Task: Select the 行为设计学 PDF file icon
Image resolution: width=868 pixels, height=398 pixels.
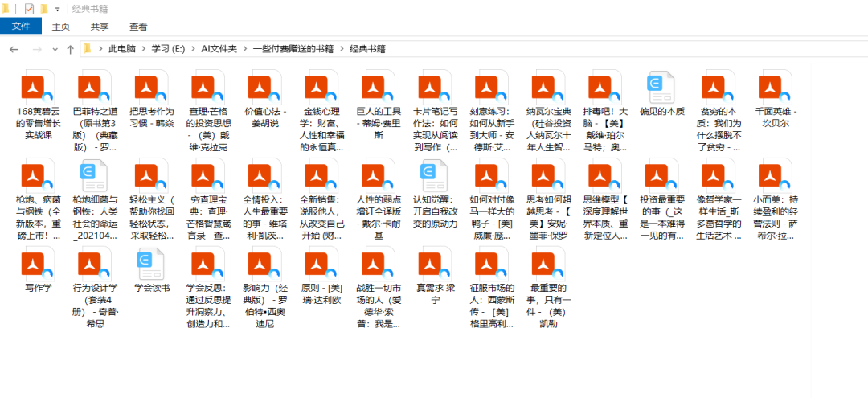Action: [95, 264]
